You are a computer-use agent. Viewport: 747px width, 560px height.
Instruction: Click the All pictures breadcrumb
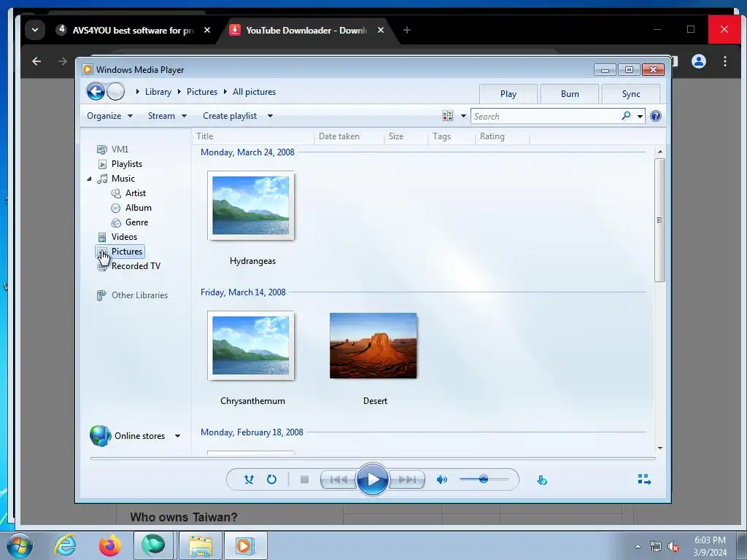coord(254,92)
